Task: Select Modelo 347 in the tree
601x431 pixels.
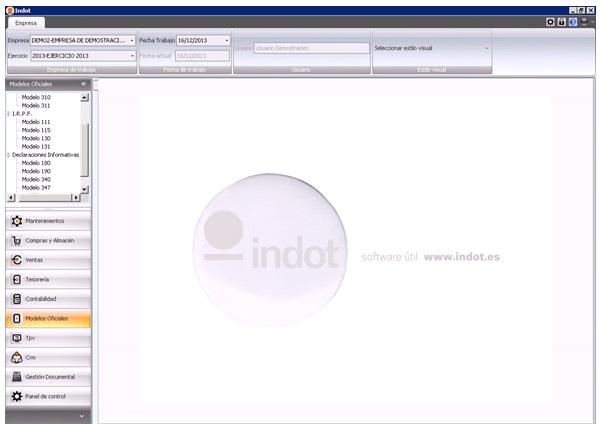Action: click(36, 187)
